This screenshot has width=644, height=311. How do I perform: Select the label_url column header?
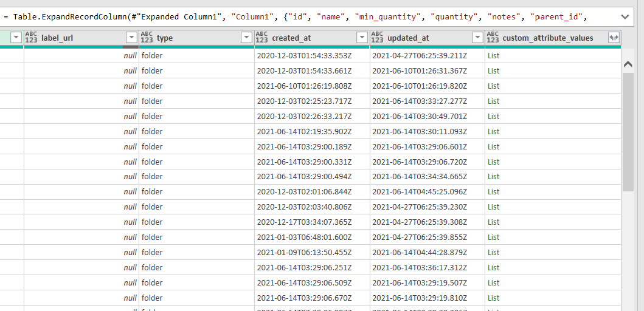tap(57, 38)
